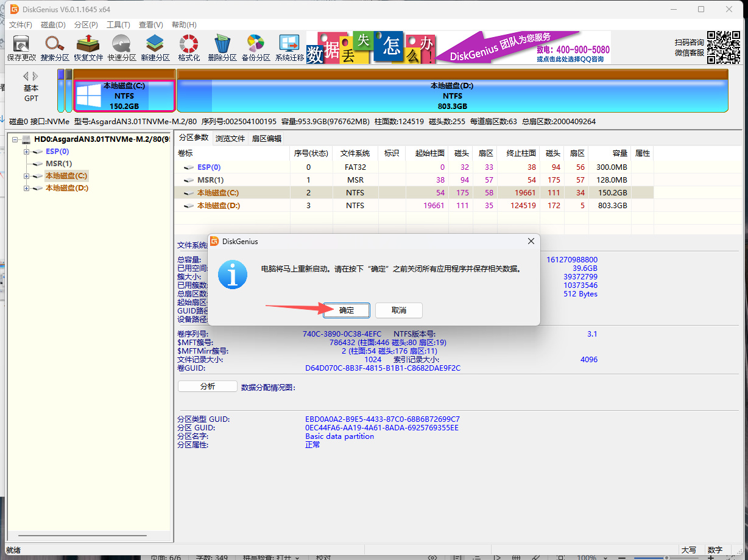Screen dimensions: 748x560
Task: Select ESP(0) in the disk tree
Action: 57,152
